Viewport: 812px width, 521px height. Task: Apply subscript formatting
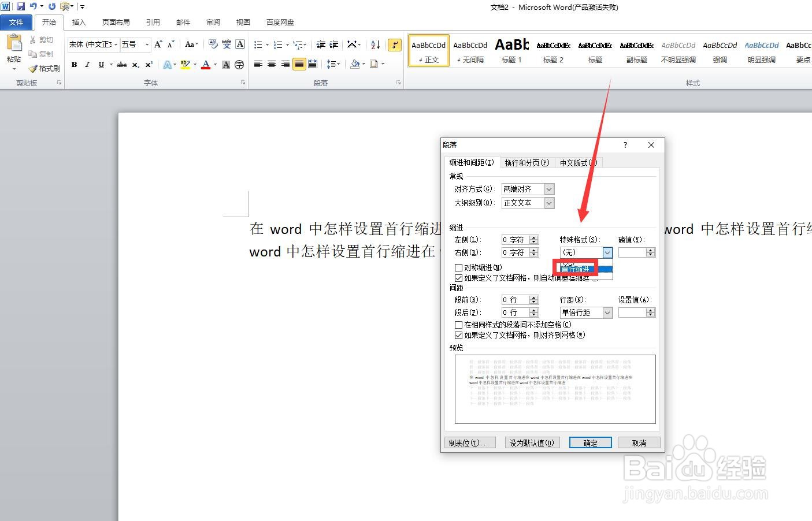135,64
